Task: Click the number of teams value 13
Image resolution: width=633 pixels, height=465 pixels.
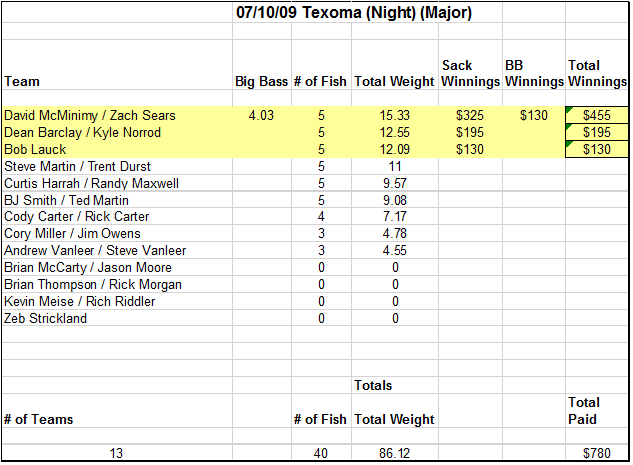Action: 117,453
